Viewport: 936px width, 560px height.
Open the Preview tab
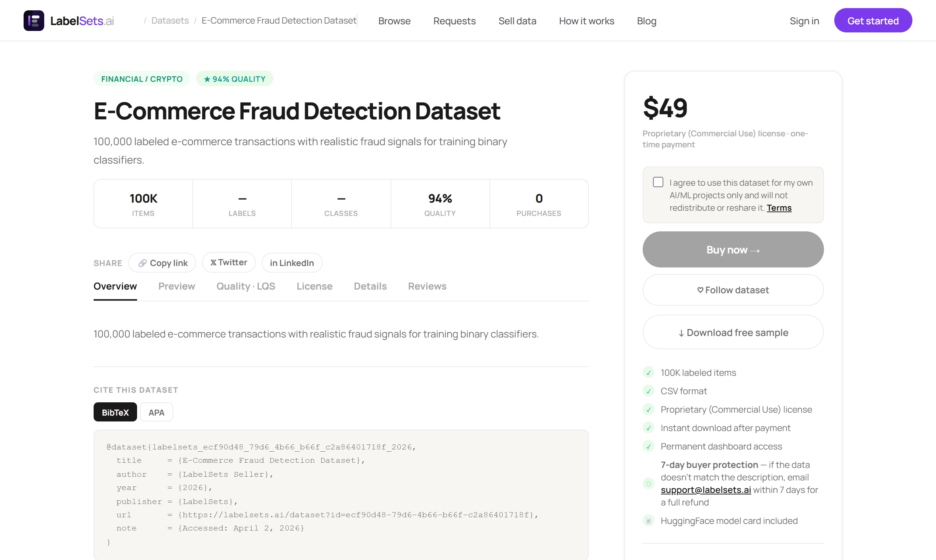point(176,286)
